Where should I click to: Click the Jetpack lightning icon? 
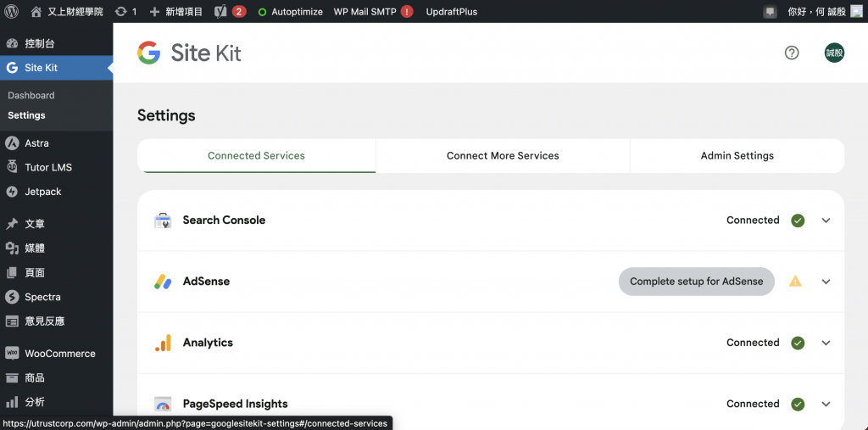pos(12,192)
